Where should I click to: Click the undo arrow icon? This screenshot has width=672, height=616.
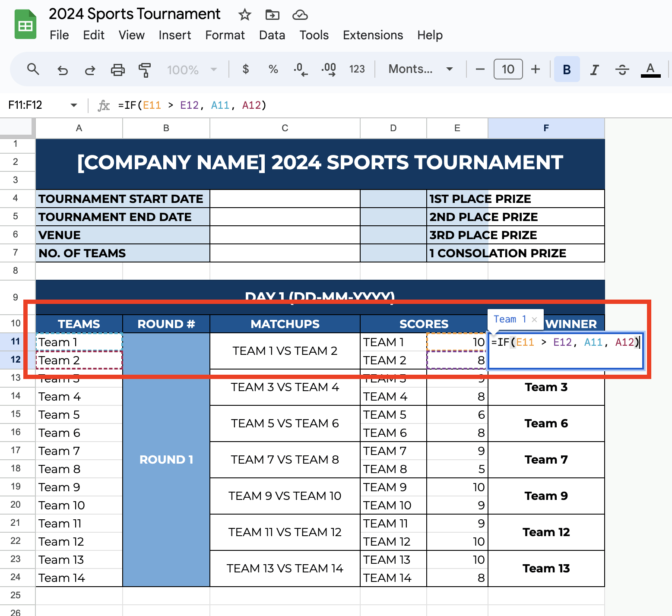(63, 69)
